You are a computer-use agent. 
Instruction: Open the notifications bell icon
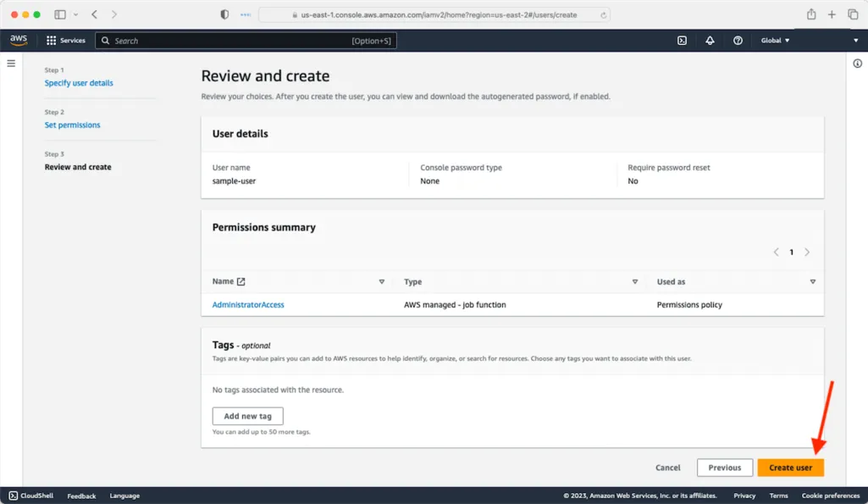710,40
